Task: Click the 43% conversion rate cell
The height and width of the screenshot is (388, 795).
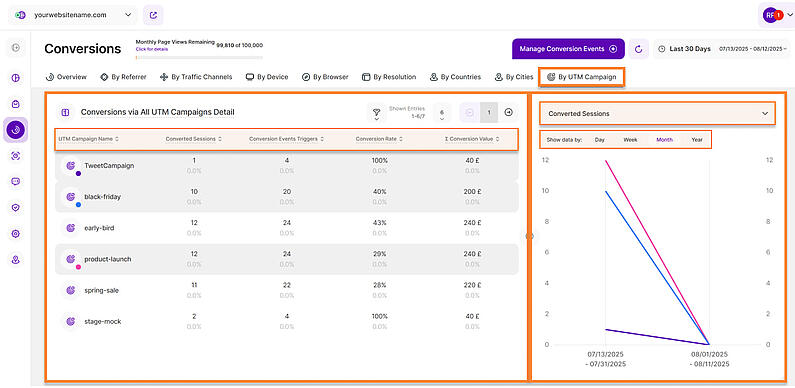Action: (379, 223)
